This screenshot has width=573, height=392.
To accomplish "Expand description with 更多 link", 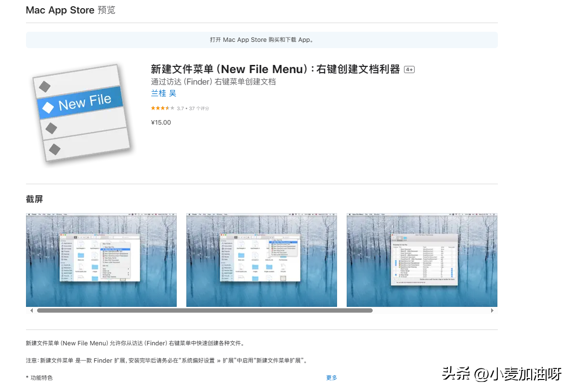I will [332, 378].
